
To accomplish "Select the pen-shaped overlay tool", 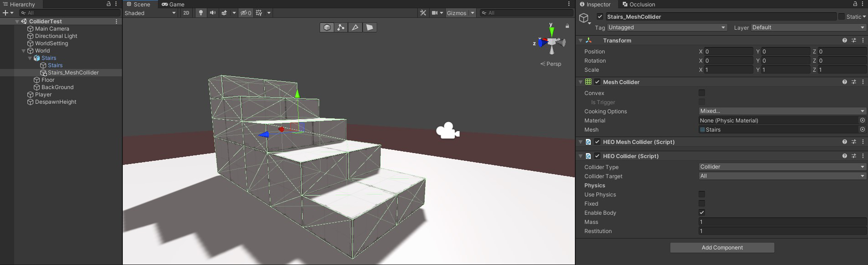I will point(355,27).
